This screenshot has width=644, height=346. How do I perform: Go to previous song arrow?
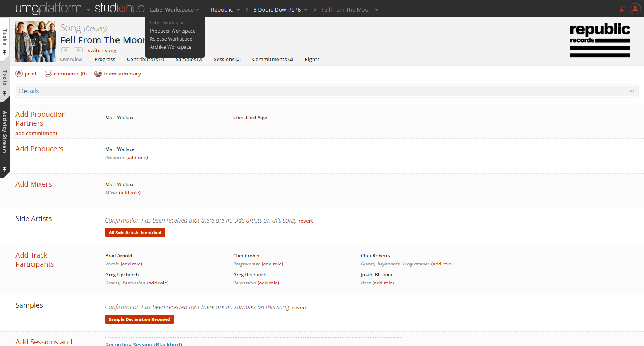tap(66, 50)
